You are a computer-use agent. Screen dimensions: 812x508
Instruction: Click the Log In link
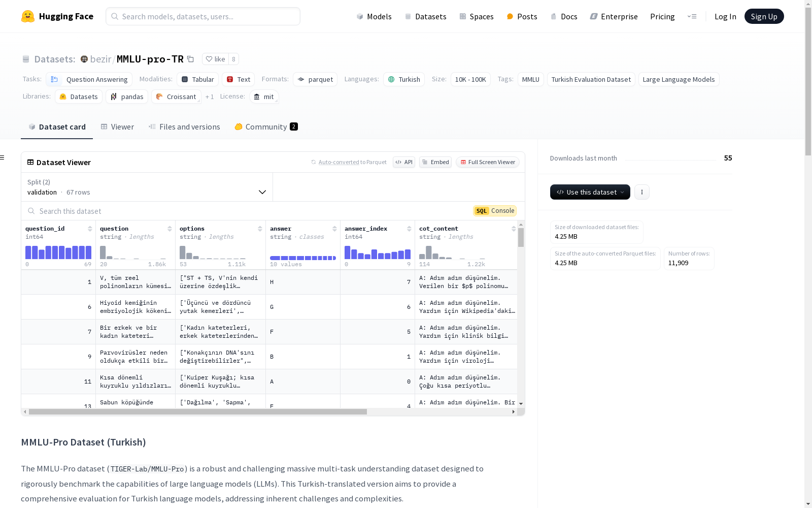(725, 16)
